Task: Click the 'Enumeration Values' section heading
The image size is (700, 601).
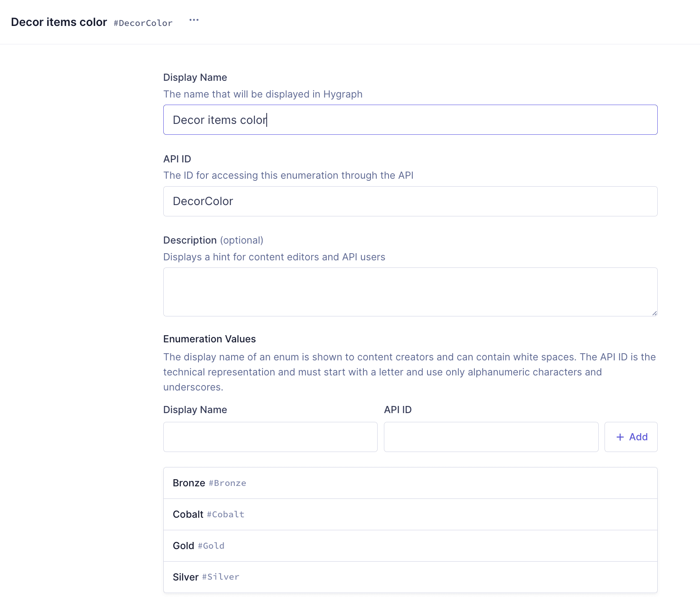Action: (x=209, y=339)
